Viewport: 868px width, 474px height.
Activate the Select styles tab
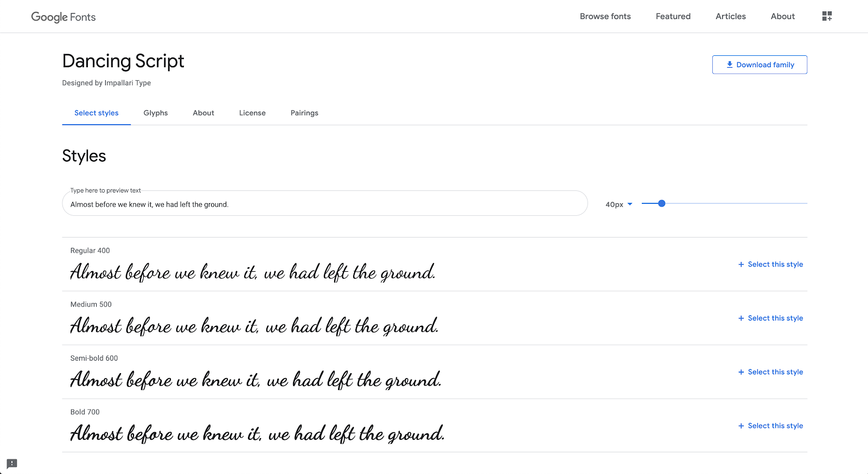[97, 113]
